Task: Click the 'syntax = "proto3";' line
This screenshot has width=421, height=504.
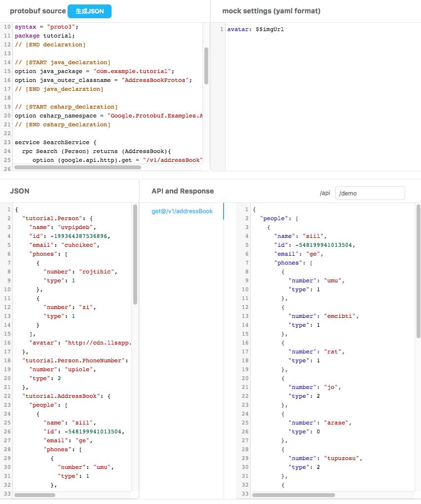Action: pos(46,27)
